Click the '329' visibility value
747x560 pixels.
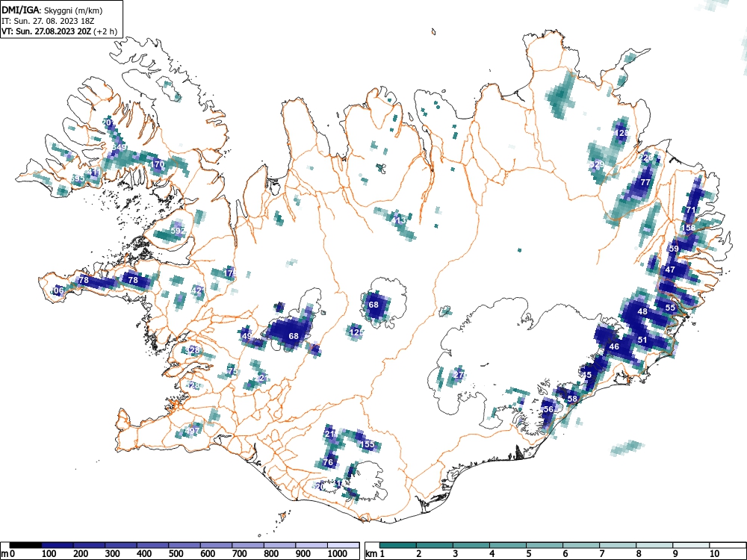597,164
